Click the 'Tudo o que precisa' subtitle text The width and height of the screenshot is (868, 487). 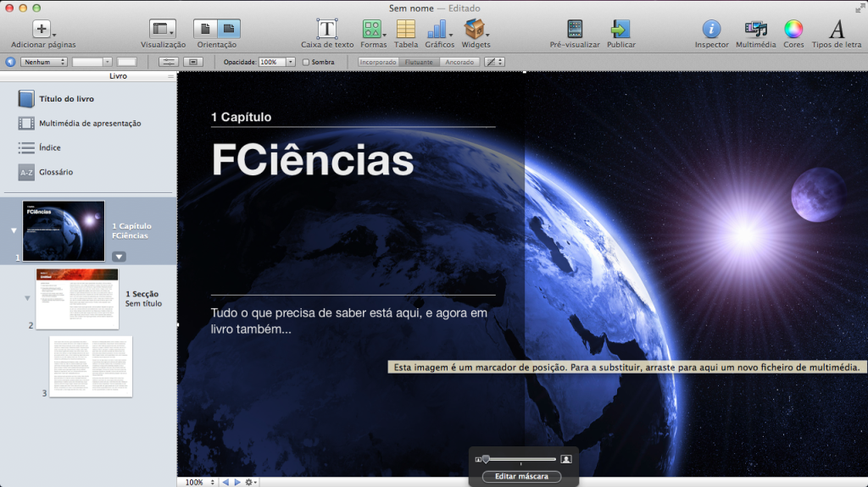tap(348, 321)
